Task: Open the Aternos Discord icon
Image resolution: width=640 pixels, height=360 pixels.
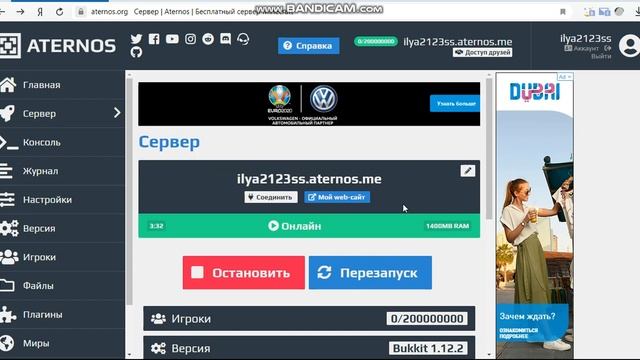Action: click(x=225, y=39)
